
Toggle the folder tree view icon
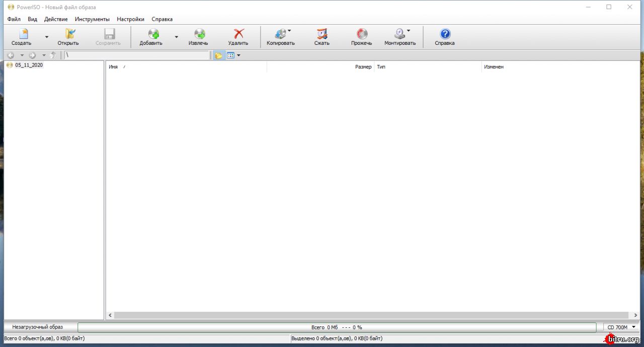(x=218, y=55)
